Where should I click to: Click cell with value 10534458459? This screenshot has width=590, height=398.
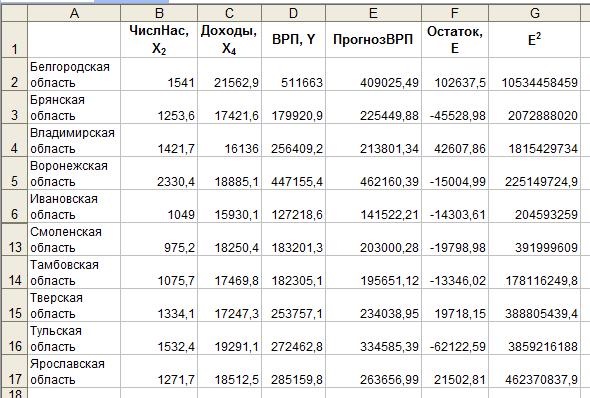click(534, 74)
